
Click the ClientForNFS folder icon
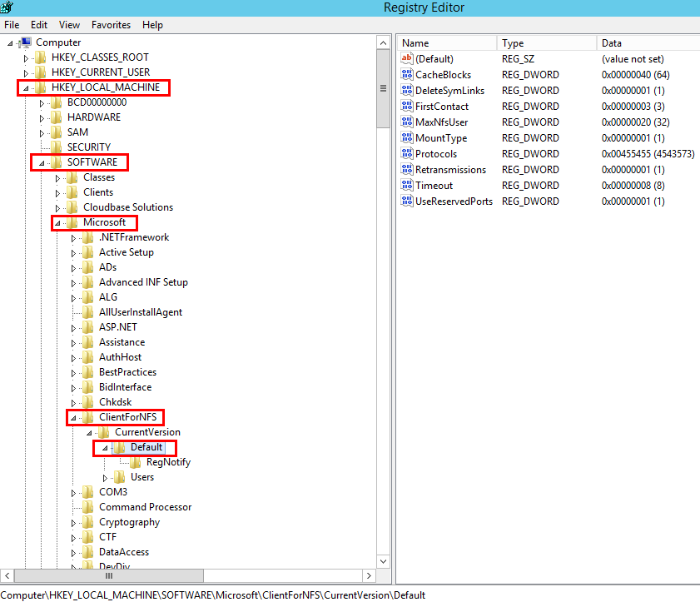click(x=88, y=417)
